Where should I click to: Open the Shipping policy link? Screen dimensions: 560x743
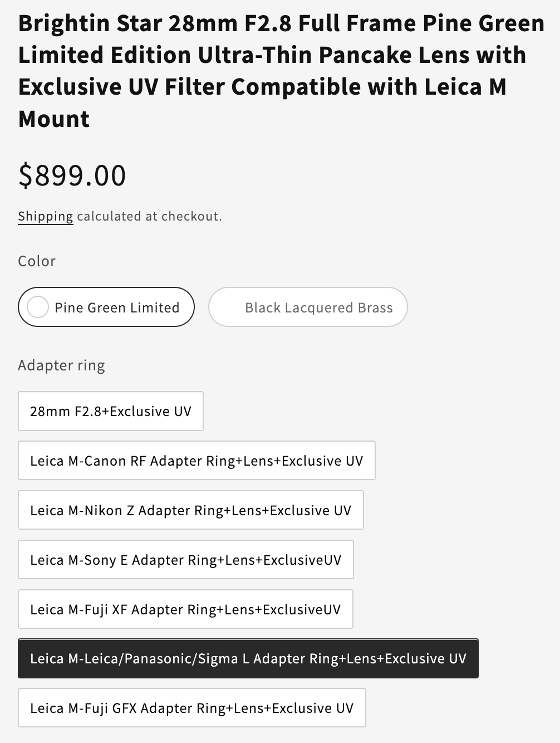(45, 216)
